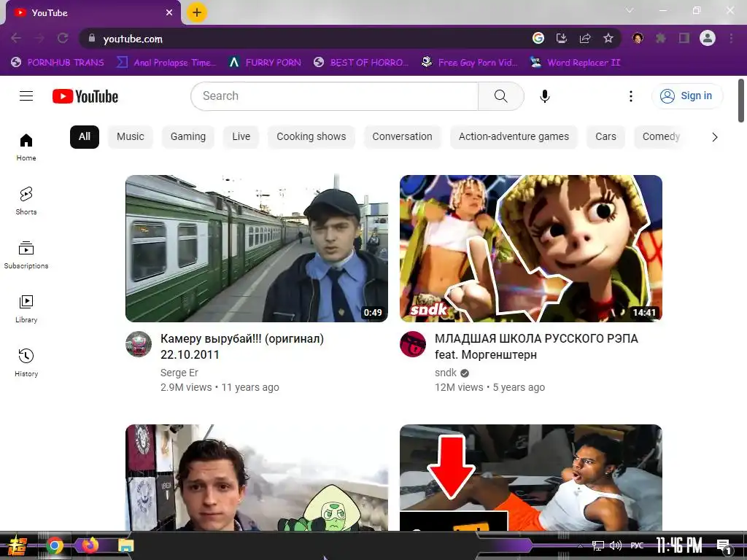This screenshot has height=560, width=747.
Task: Select the Cars filter chip
Action: 605,136
